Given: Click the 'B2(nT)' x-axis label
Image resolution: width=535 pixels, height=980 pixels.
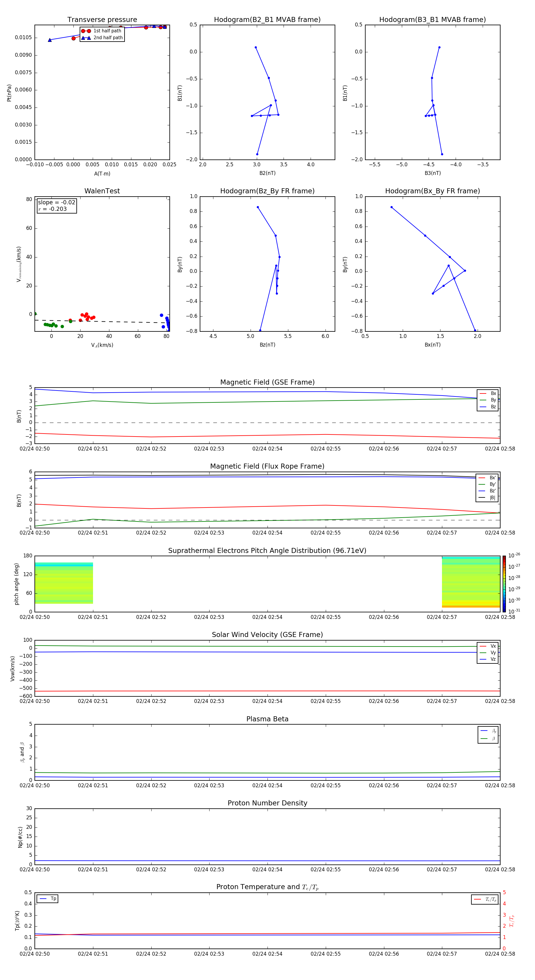Looking at the screenshot, I should (267, 173).
